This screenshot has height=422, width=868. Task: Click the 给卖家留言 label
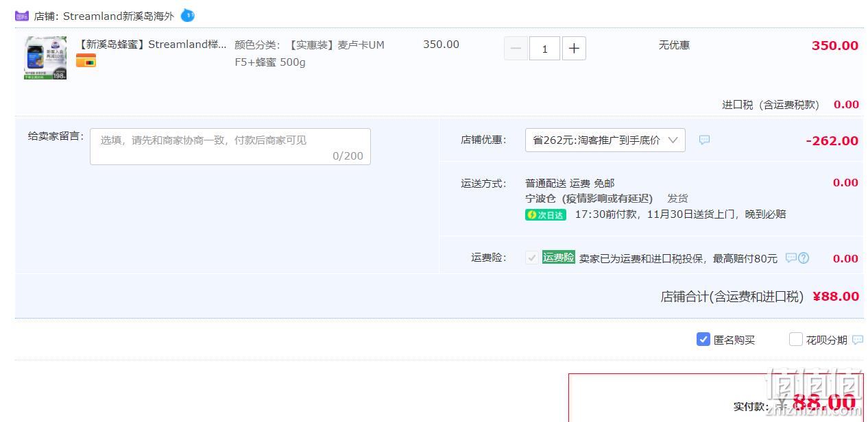coord(56,136)
